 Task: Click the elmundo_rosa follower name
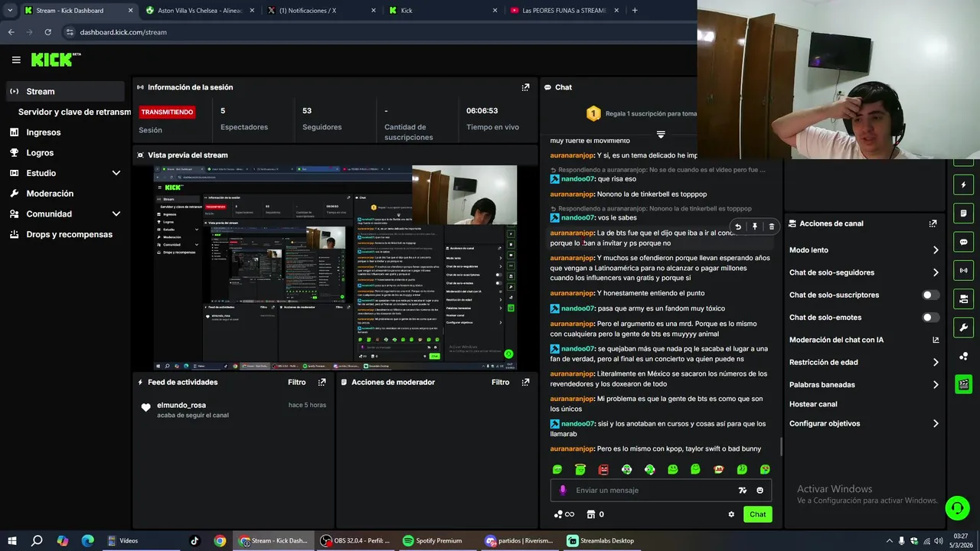point(181,405)
